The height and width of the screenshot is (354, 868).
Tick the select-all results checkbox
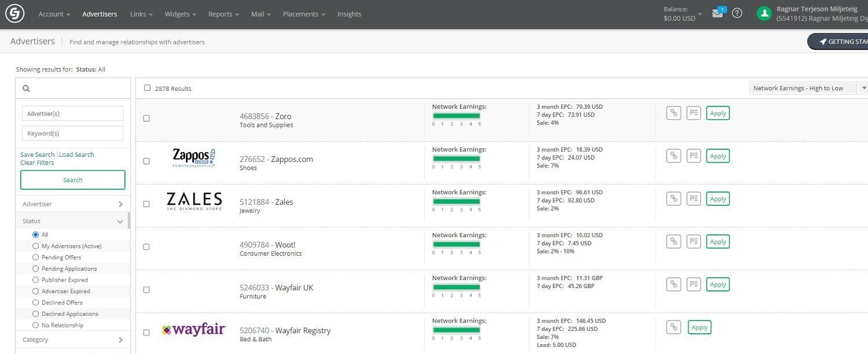point(147,88)
